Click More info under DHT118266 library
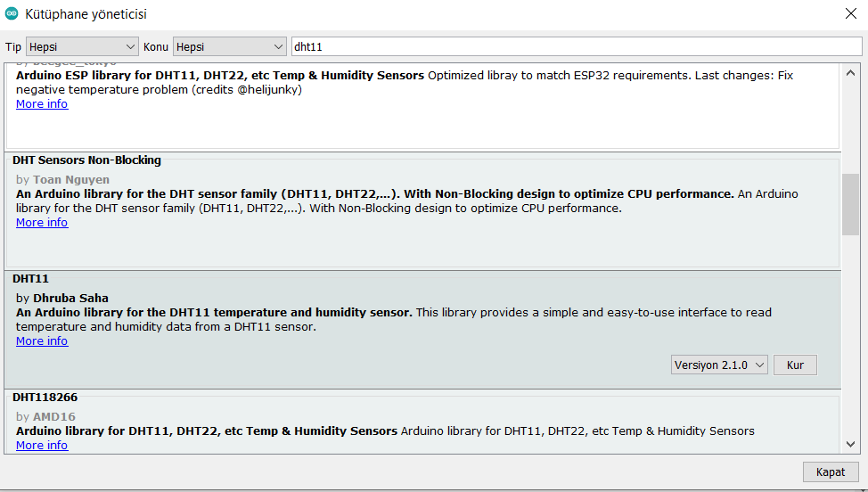 (x=42, y=446)
